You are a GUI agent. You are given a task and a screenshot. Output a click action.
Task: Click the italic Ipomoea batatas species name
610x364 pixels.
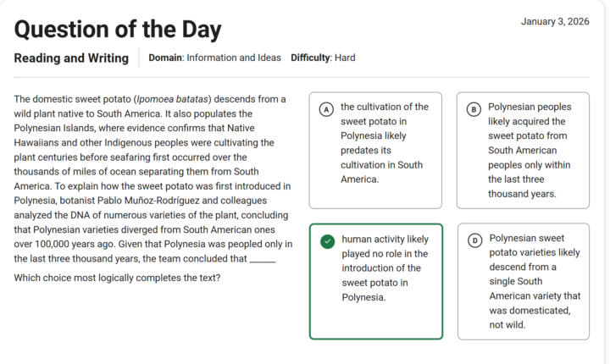[170, 99]
